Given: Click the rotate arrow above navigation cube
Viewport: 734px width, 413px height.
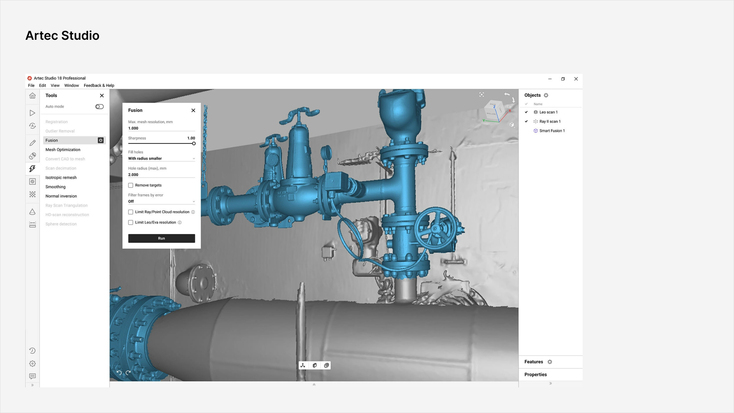Looking at the screenshot, I should [x=507, y=96].
